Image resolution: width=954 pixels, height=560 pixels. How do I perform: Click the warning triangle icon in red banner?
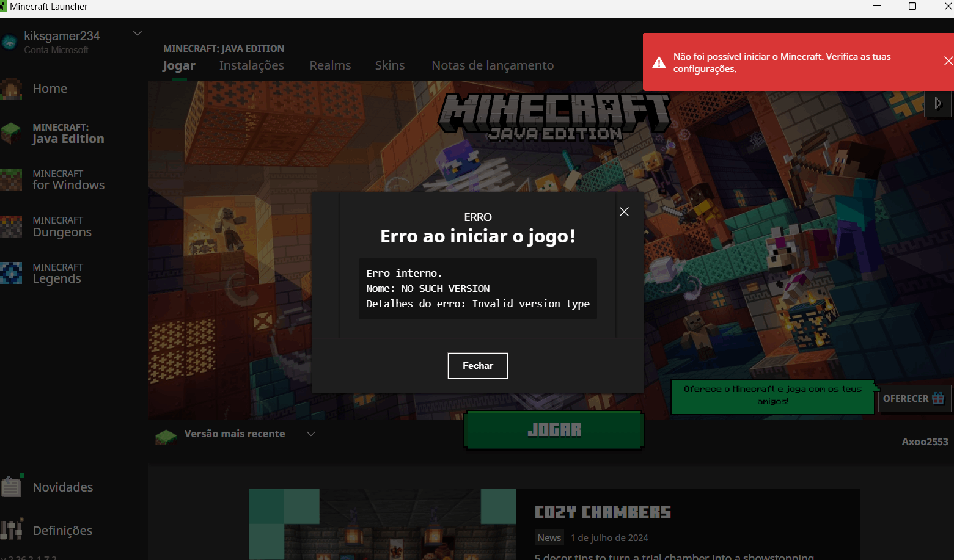pos(659,62)
